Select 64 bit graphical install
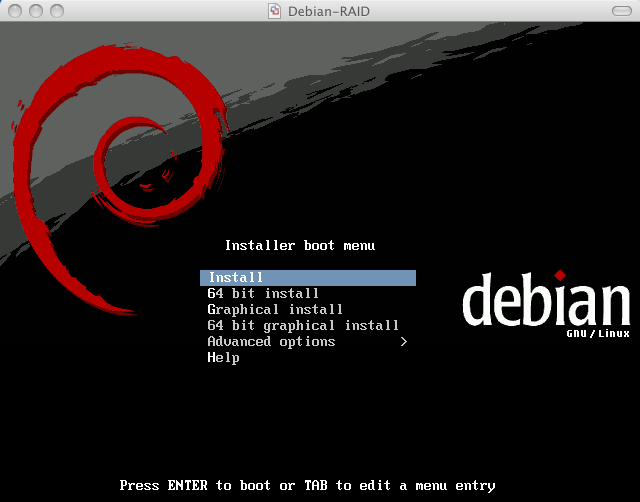 303,326
